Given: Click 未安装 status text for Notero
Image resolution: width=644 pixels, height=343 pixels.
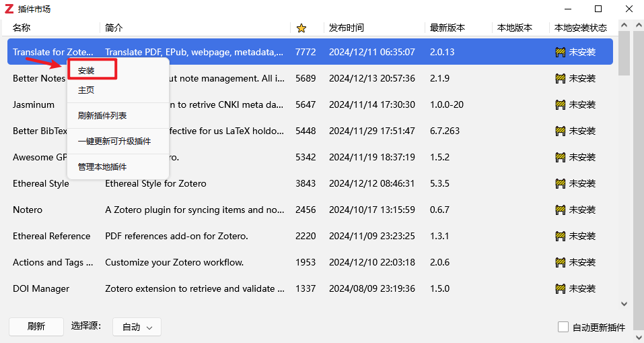Looking at the screenshot, I should tap(582, 210).
